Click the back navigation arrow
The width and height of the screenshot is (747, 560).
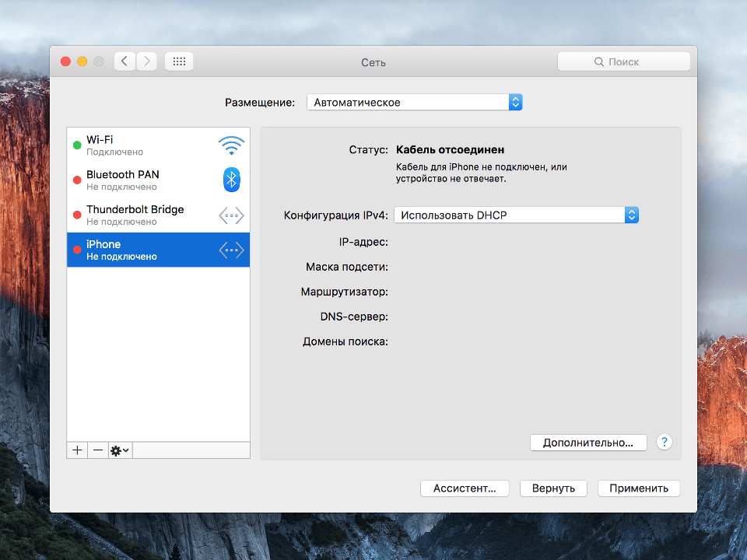click(124, 61)
